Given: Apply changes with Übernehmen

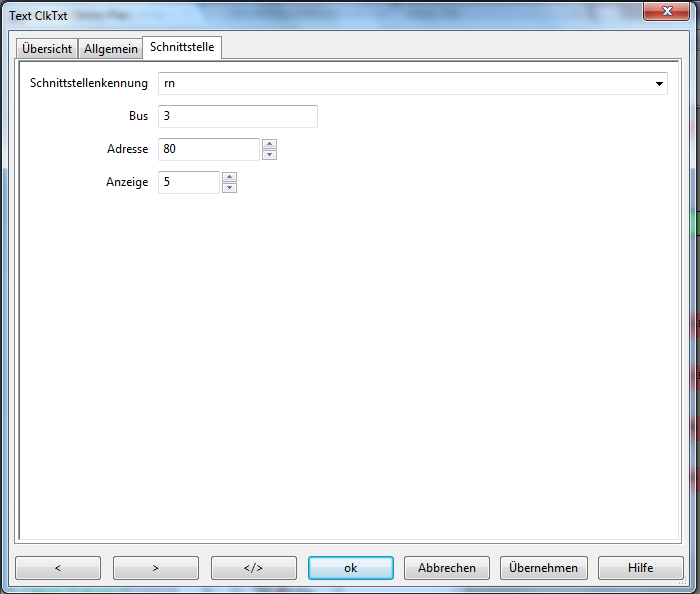Looking at the screenshot, I should 543,568.
